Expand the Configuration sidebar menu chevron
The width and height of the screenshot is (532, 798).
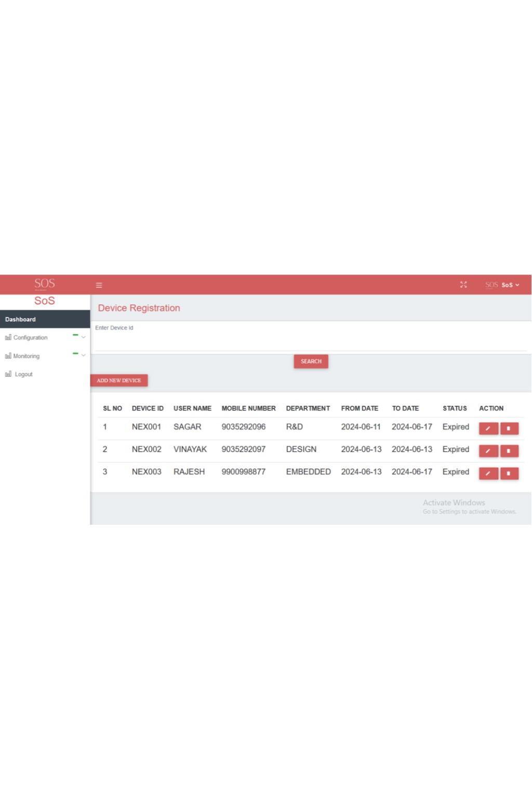84,337
